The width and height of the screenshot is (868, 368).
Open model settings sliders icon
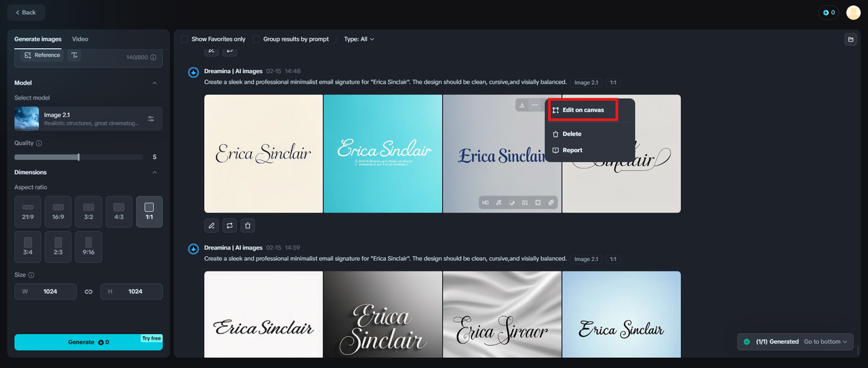(151, 119)
